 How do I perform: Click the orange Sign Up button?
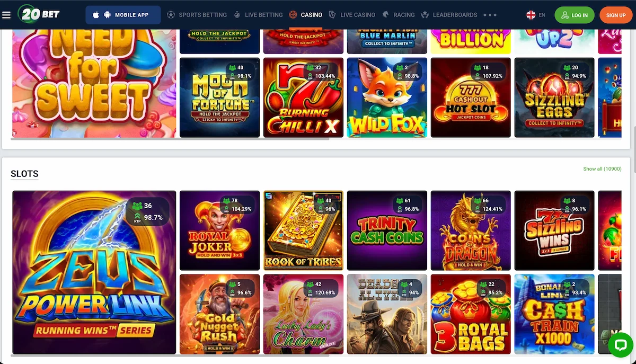tap(616, 15)
